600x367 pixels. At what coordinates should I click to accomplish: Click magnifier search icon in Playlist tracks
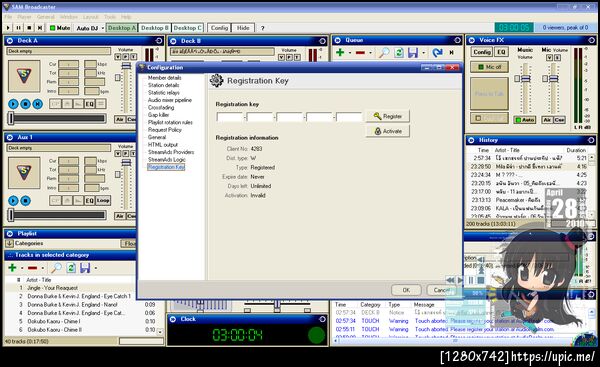(x=56, y=268)
